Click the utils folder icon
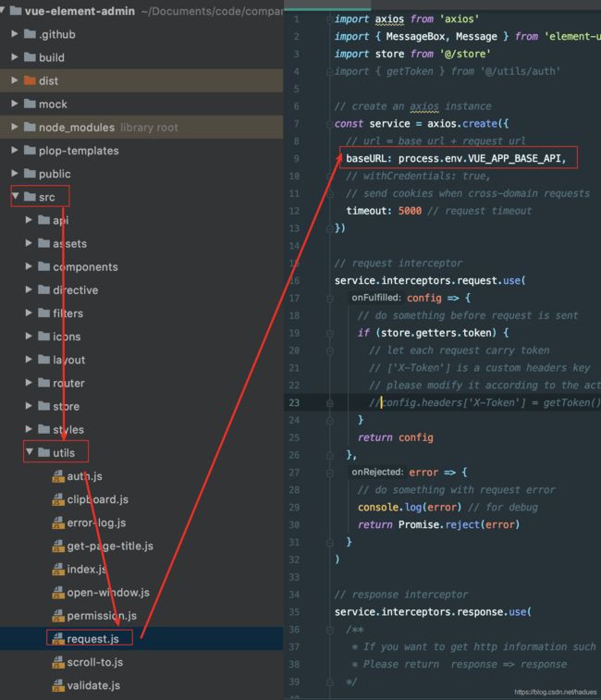This screenshot has width=601, height=700. (43, 452)
